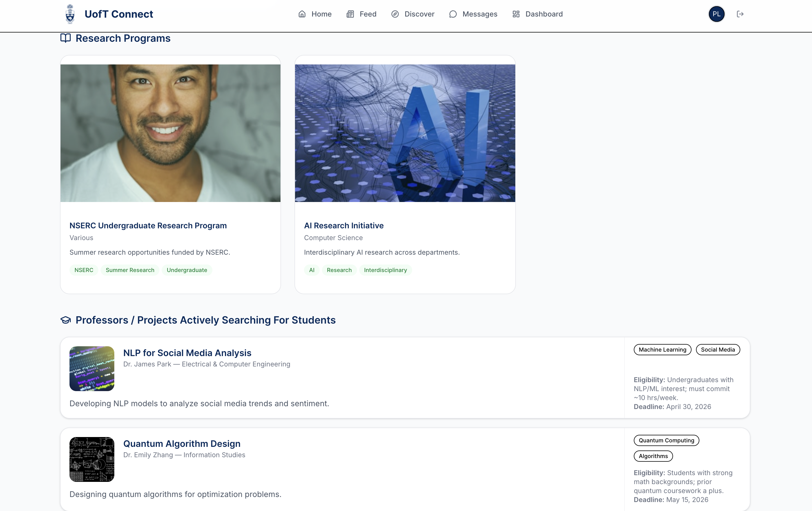Viewport: 812px width, 511px height.
Task: Click the AI Research Initiative card image
Action: [x=405, y=133]
